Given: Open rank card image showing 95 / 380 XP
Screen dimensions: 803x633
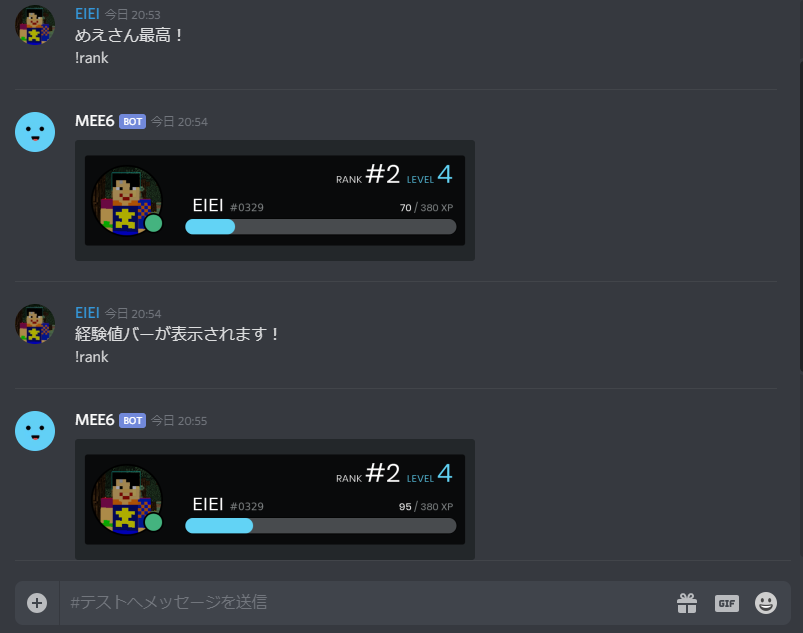Looking at the screenshot, I should (x=275, y=499).
